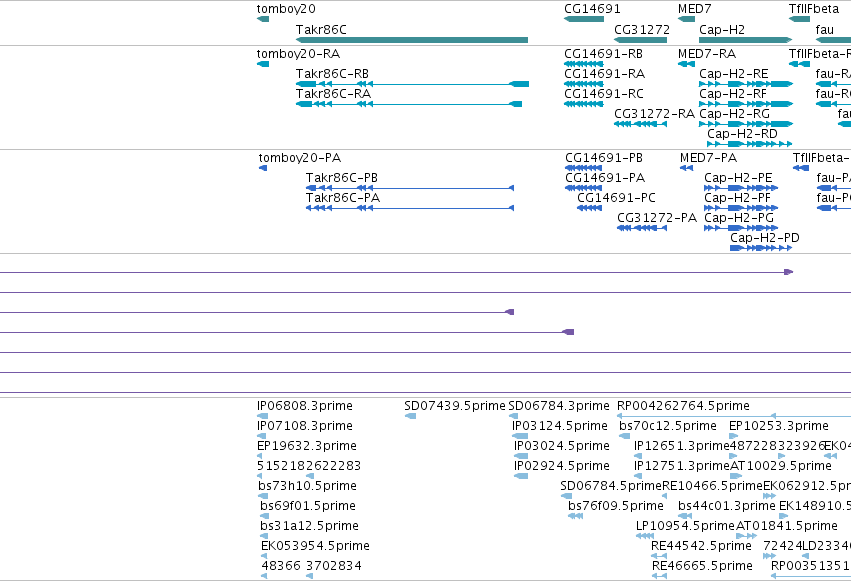Select the TfIIFbeta gene glyph
The height and width of the screenshot is (581, 851).
[799, 19]
